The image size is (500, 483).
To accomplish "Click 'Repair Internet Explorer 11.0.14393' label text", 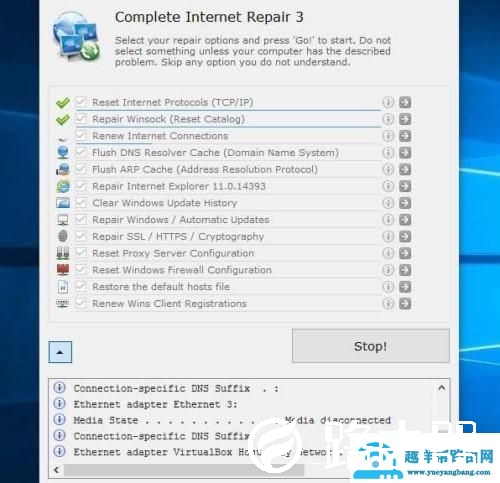I will tap(179, 186).
